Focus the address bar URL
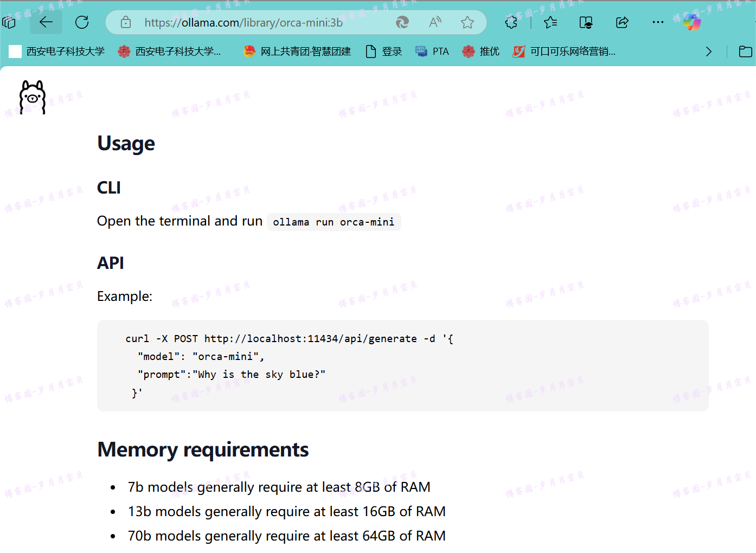The height and width of the screenshot is (553, 756). click(x=244, y=23)
